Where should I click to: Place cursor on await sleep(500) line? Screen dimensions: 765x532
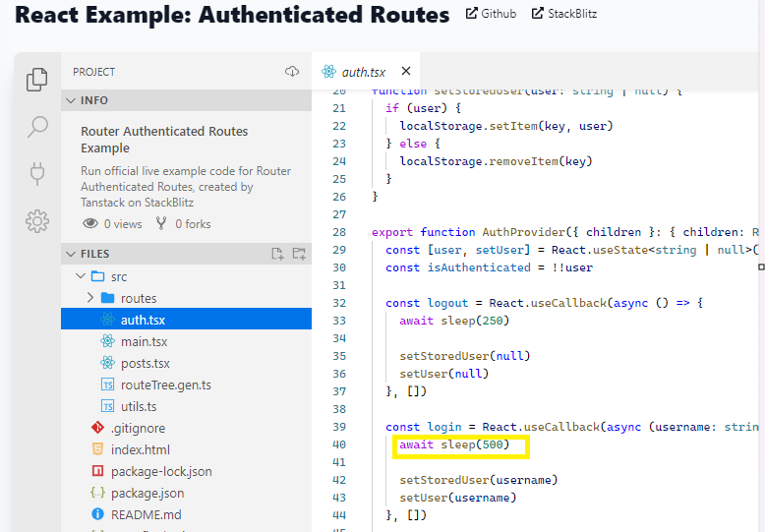coord(454,444)
